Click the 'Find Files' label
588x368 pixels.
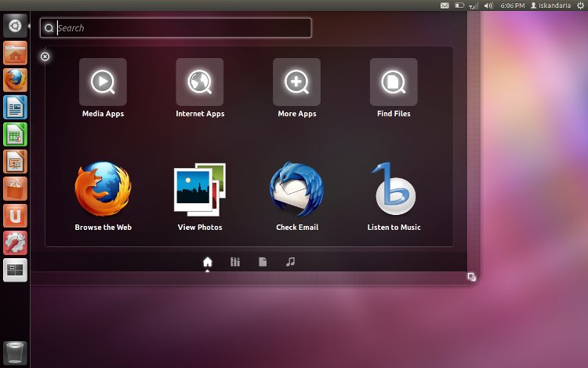(x=394, y=114)
